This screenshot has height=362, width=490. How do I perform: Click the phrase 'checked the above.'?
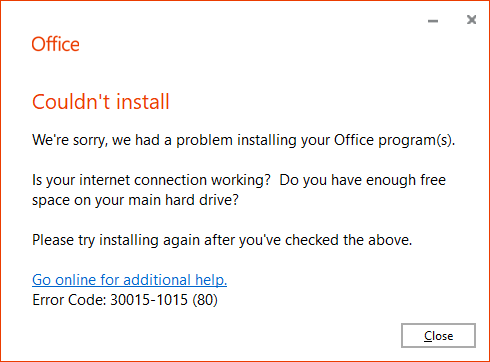click(x=349, y=240)
